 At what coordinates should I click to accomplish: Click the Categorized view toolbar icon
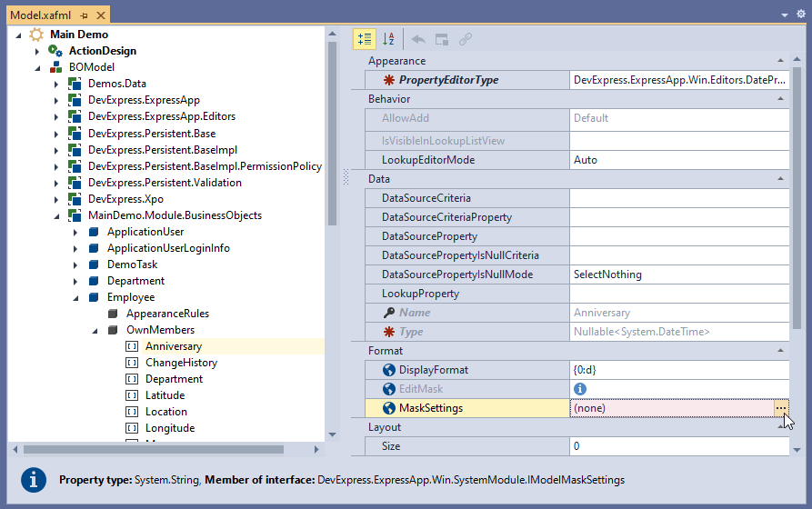pos(365,39)
